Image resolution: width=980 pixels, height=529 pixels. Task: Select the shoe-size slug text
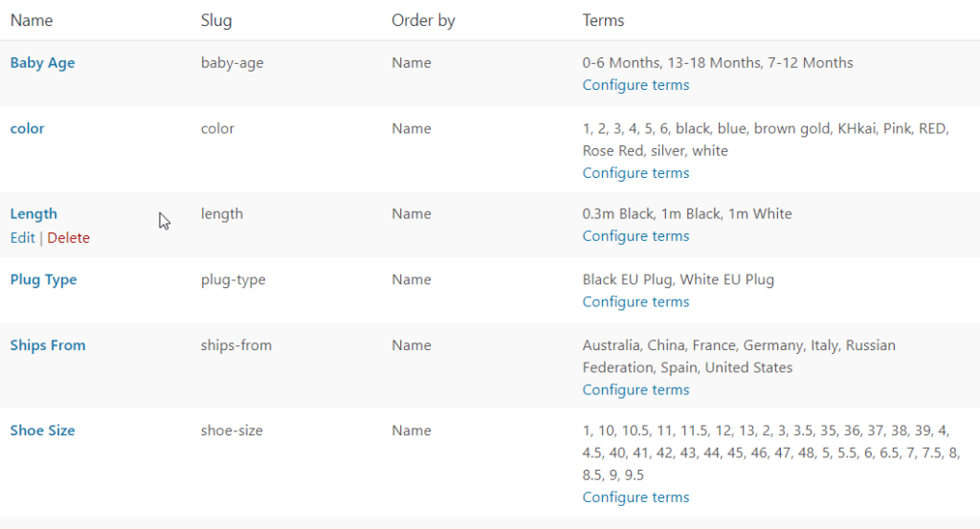(232, 430)
